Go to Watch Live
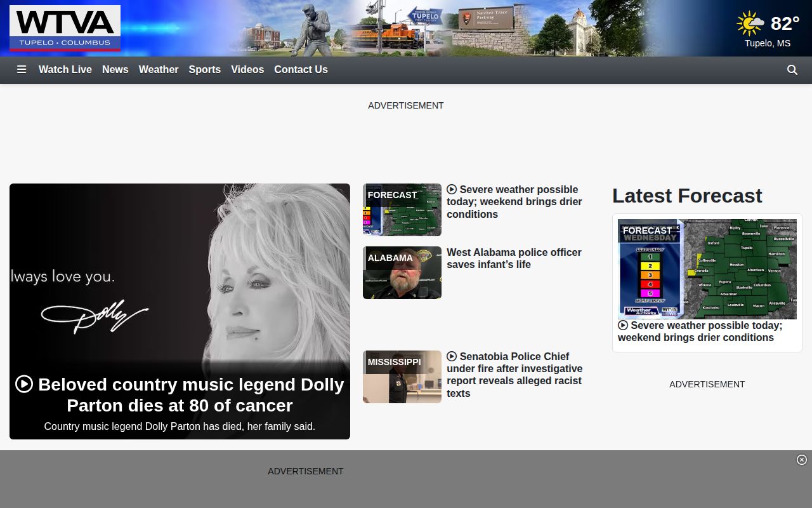The image size is (812, 508). (x=65, y=70)
